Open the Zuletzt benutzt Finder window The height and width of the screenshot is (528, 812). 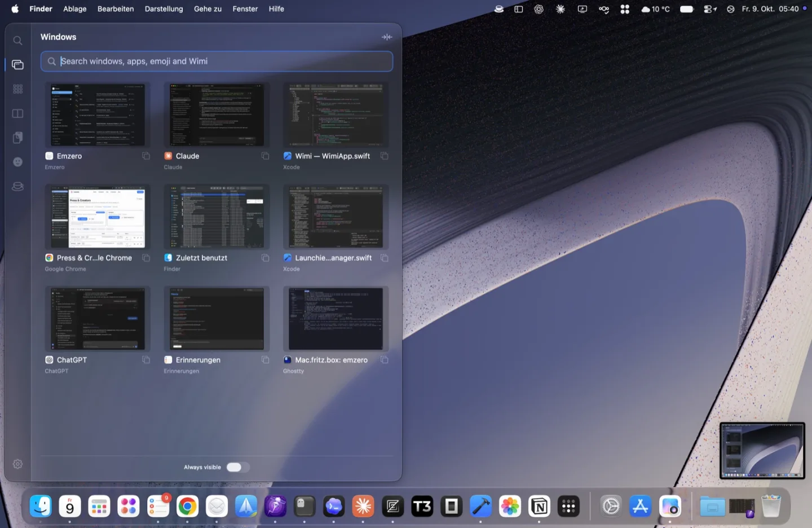(x=217, y=217)
